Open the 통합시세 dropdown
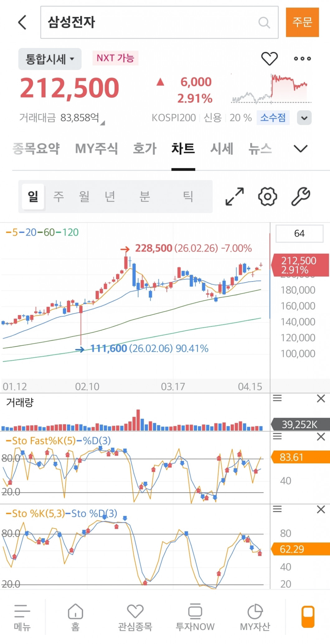The width and height of the screenshot is (330, 644). pyautogui.click(x=50, y=59)
